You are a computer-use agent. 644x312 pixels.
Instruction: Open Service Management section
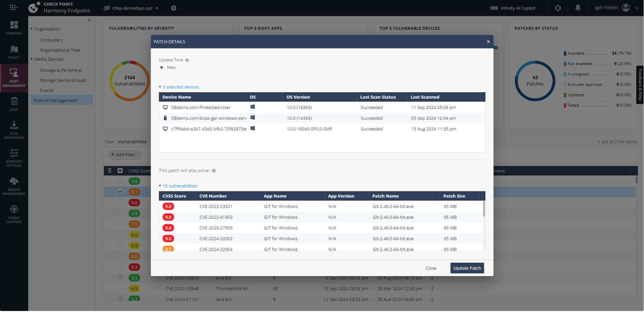click(14, 186)
